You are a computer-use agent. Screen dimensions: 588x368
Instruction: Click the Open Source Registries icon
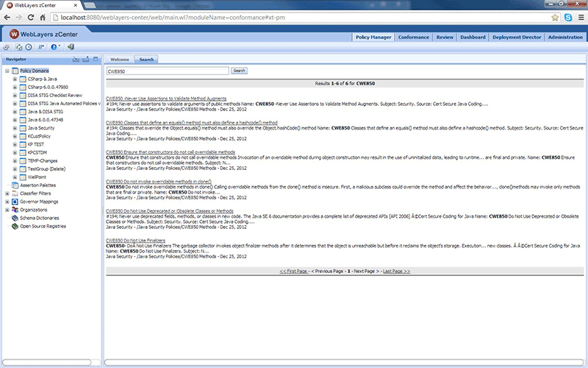pyautogui.click(x=15, y=226)
